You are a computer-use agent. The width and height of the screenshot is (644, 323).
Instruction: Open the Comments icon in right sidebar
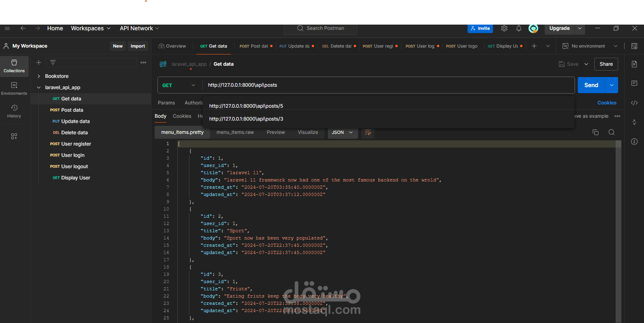pyautogui.click(x=634, y=83)
